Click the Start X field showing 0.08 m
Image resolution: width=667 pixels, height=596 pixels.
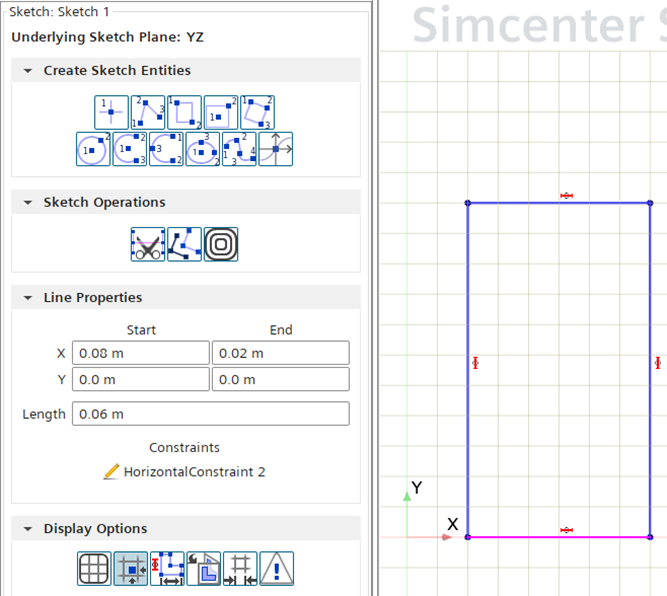(x=140, y=353)
